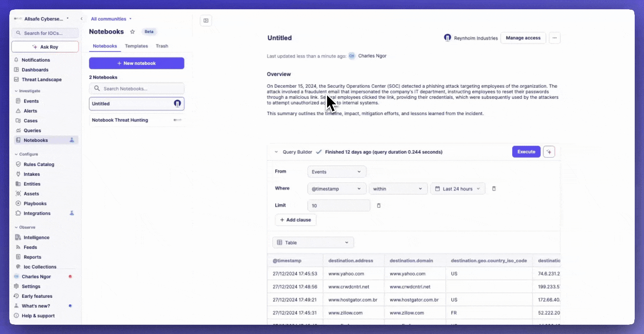Delete the @timestamp where clause
This screenshot has height=334, width=644.
pos(494,189)
